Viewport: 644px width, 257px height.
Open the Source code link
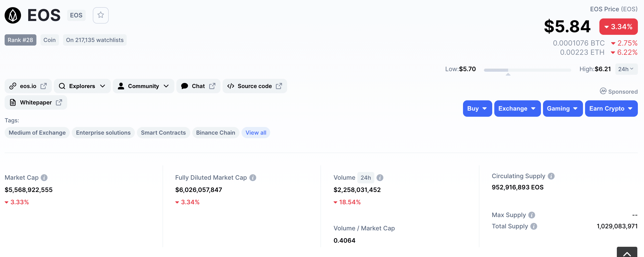click(x=255, y=86)
